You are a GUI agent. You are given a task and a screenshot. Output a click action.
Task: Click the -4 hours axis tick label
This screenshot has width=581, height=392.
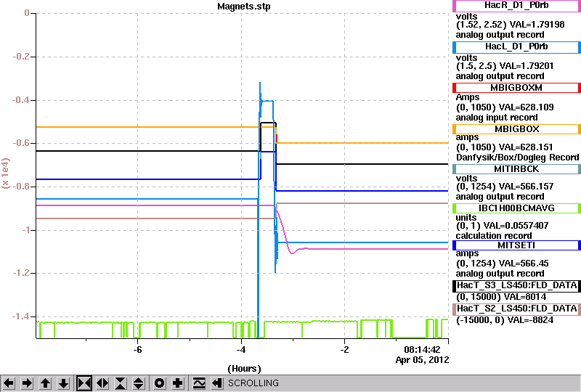tap(241, 349)
